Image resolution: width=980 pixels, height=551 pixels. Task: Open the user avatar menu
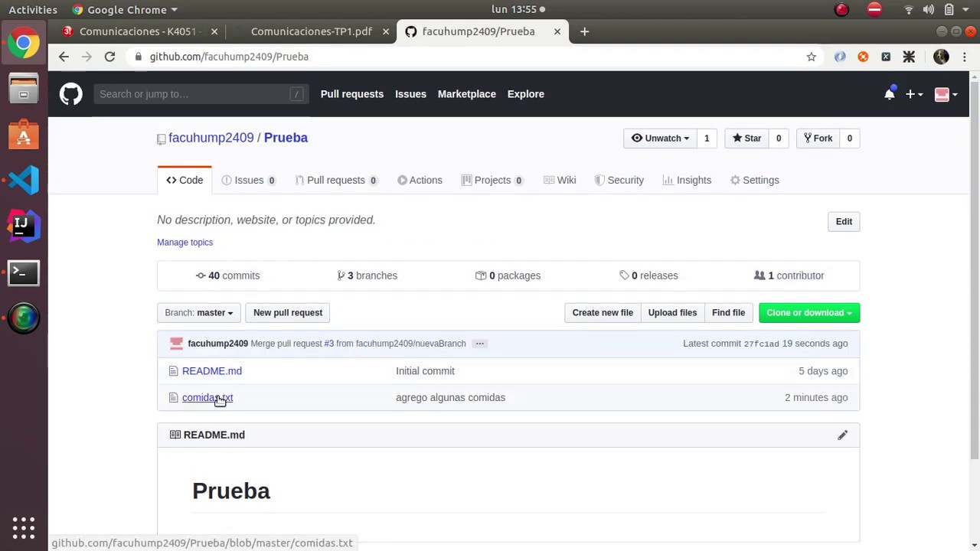946,94
